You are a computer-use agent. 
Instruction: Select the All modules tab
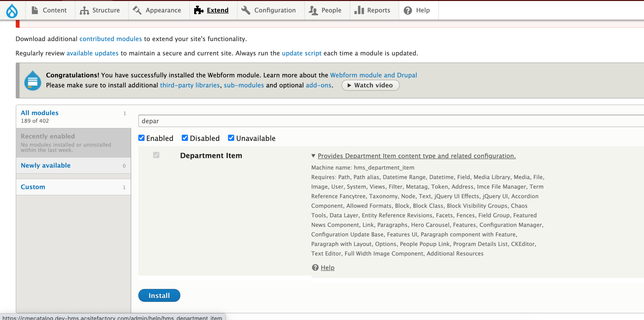point(40,113)
